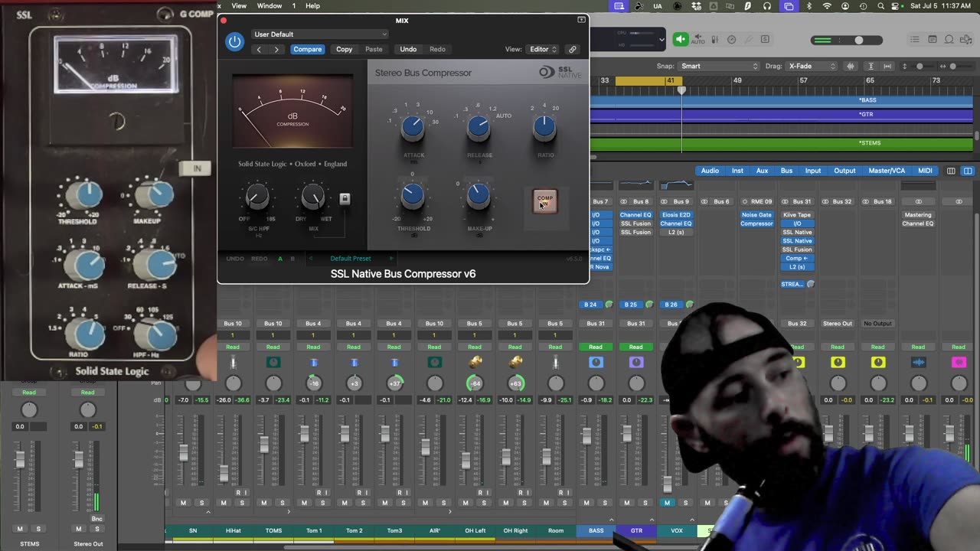Open the User Default preset dropdown

[x=320, y=34]
